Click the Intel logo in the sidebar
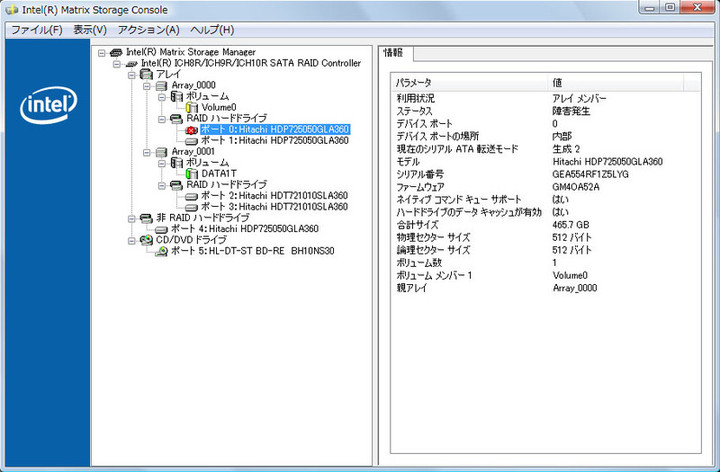 click(x=46, y=103)
